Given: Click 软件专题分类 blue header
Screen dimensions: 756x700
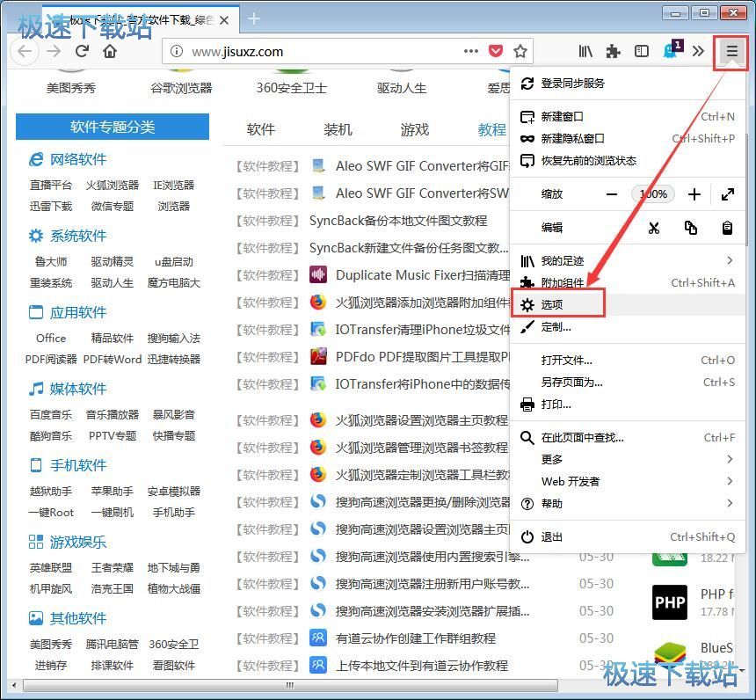Looking at the screenshot, I should tap(113, 127).
